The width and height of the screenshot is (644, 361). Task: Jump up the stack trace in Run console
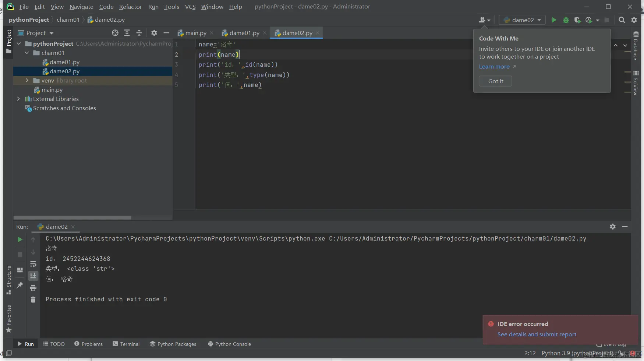(x=33, y=240)
